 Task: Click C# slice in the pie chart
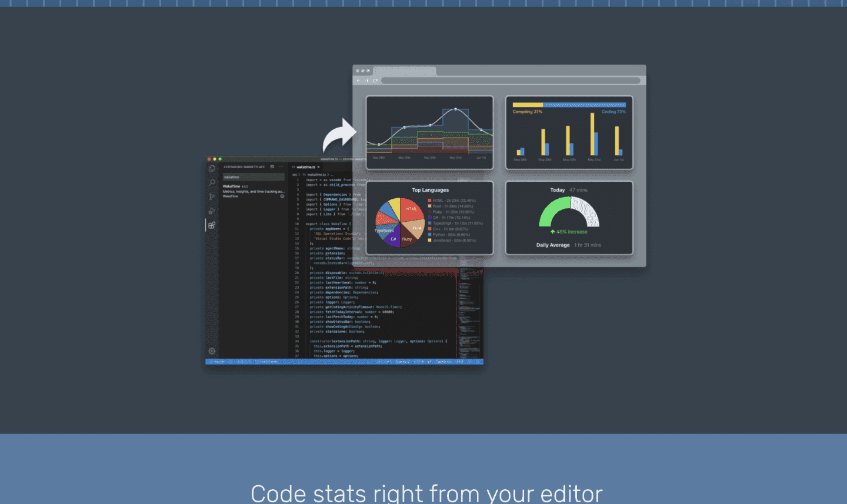tap(393, 237)
